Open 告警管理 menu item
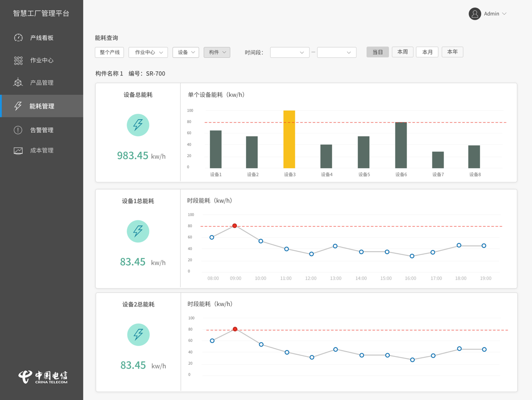Image resolution: width=532 pixels, height=400 pixels. pos(42,130)
